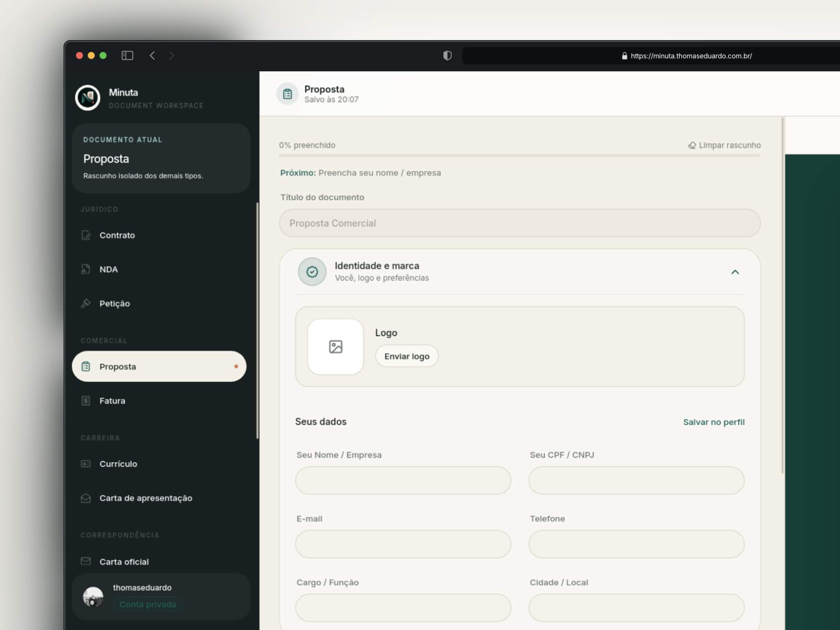Click the eraser icon beside Limpar rascunho
This screenshot has width=840, height=630.
click(692, 145)
